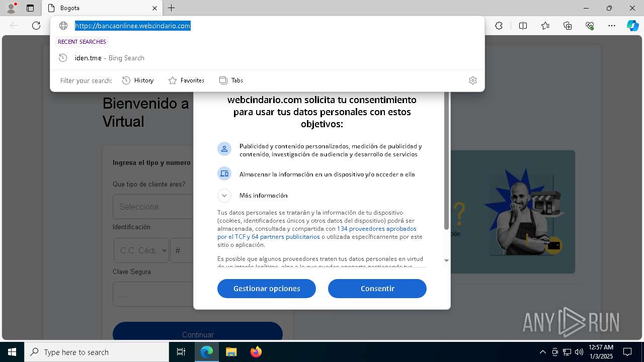Click the network status tray icon
644x362 pixels.
[x=567, y=352]
